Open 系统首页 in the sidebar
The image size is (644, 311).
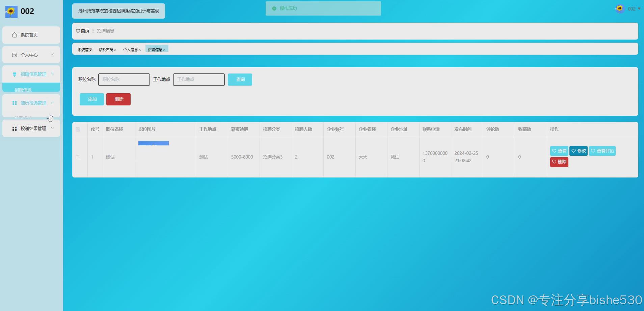[31, 35]
